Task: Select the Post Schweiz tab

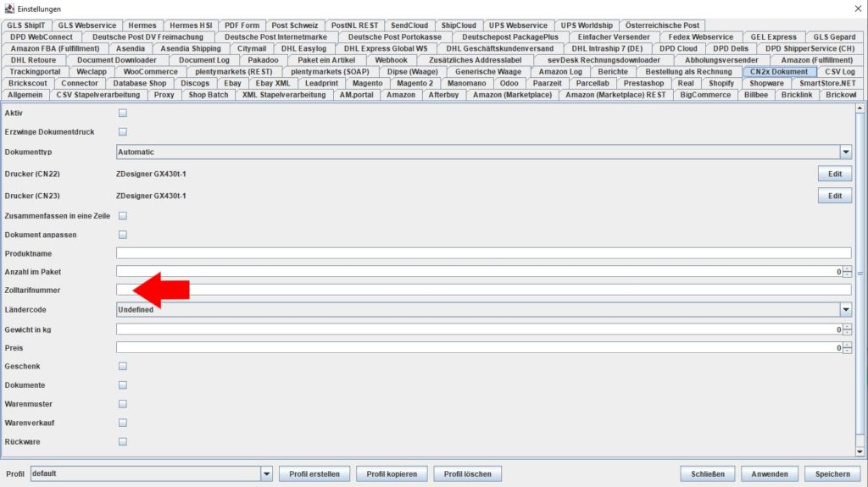Action: coord(294,25)
